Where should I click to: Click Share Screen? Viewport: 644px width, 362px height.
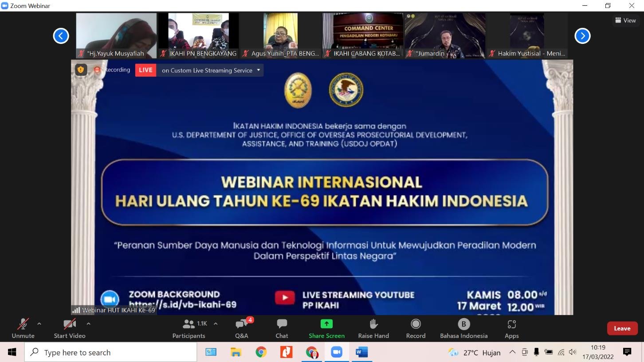point(326,329)
